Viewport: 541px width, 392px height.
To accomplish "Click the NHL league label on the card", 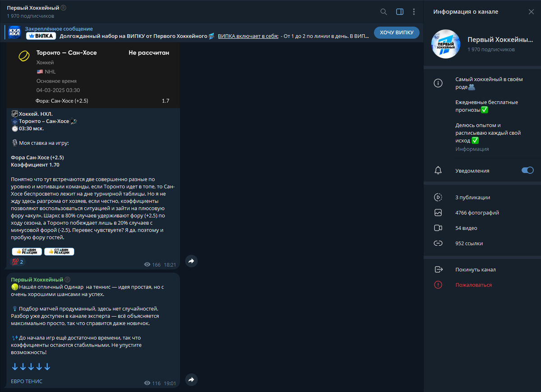I will (50, 72).
